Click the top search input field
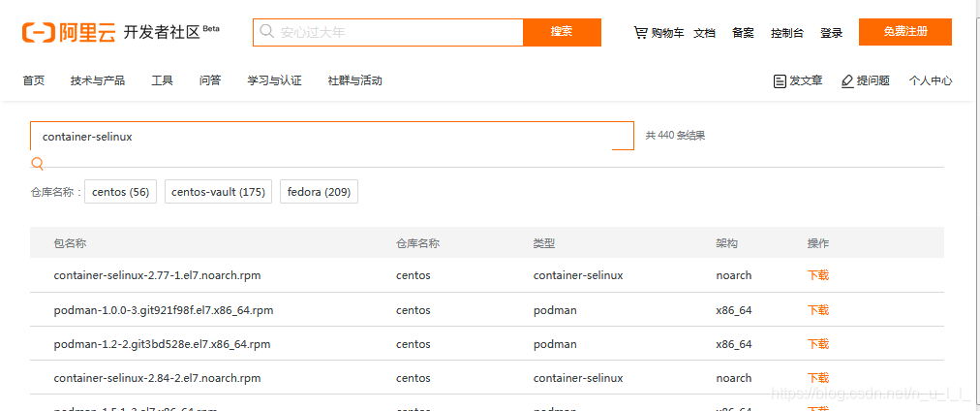 click(388, 33)
